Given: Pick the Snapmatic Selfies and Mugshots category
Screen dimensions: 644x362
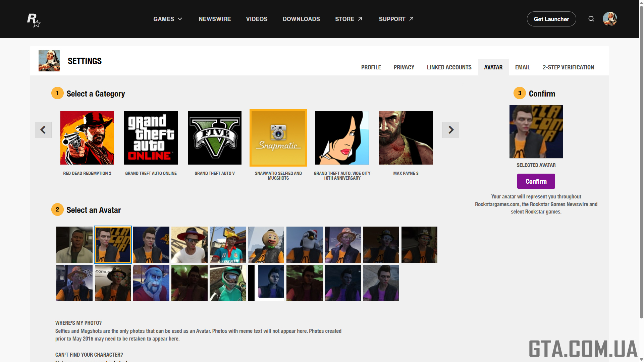Looking at the screenshot, I should [278, 138].
